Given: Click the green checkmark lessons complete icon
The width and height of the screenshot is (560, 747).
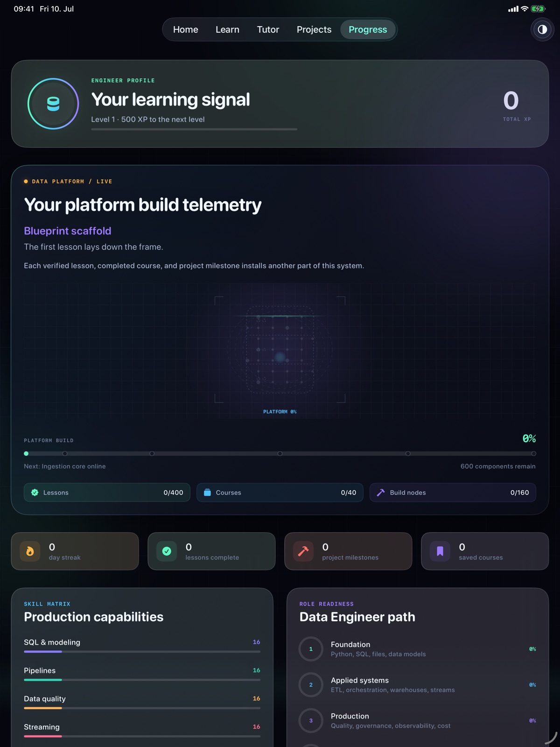Looking at the screenshot, I should tap(167, 551).
